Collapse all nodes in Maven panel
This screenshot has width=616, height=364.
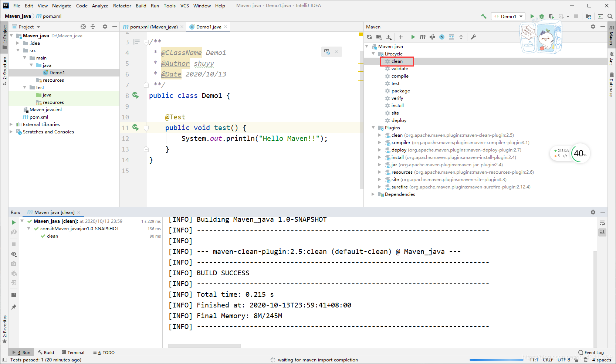coord(461,37)
